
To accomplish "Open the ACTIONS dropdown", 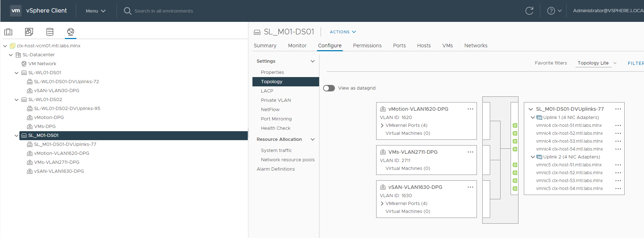I will [343, 32].
